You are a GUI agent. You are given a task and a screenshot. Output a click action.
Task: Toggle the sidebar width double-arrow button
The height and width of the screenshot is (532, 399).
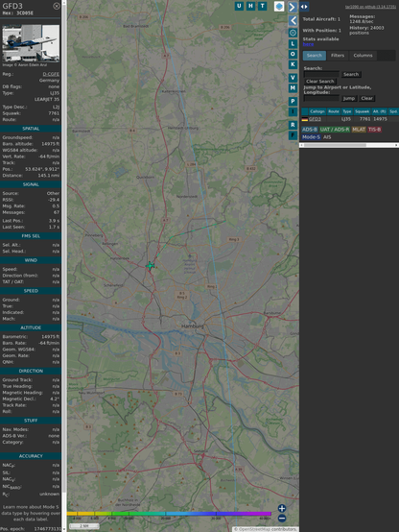tap(304, 7)
